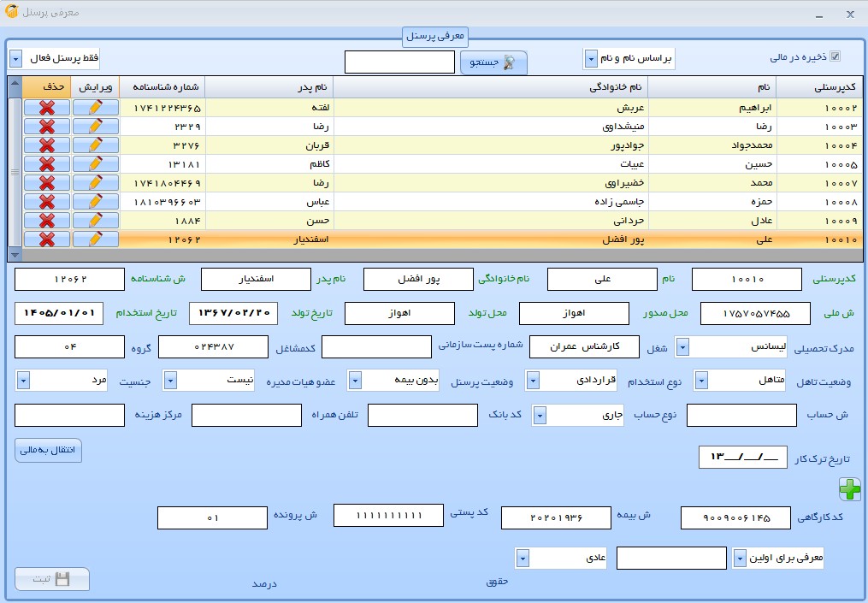This screenshot has width=868, height=603.
Task: Sort by the نام column header
Action: coord(712,87)
